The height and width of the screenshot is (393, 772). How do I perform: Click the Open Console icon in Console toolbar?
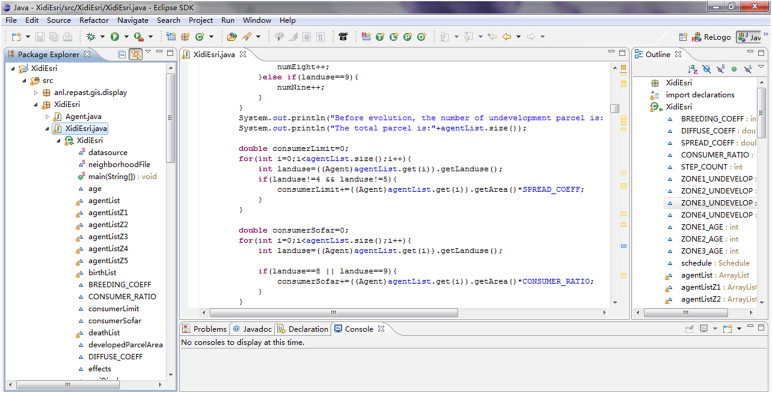(727, 329)
